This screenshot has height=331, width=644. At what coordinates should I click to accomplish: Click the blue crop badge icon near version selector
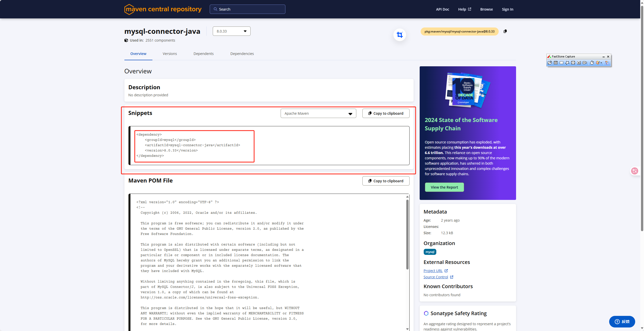pyautogui.click(x=399, y=35)
